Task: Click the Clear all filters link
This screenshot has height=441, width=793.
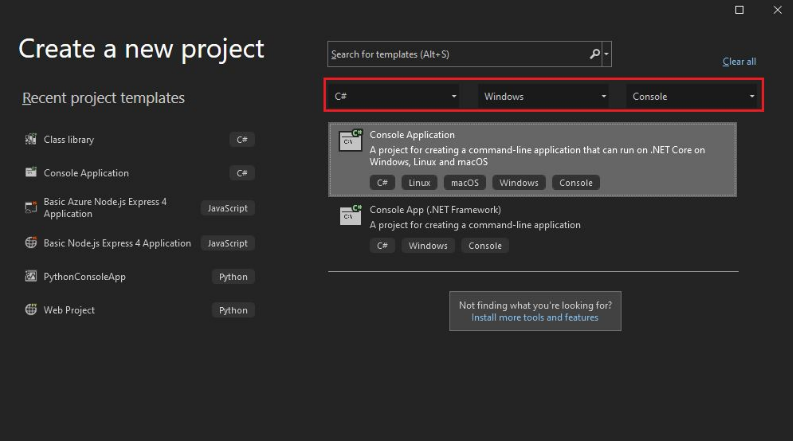Action: point(739,62)
